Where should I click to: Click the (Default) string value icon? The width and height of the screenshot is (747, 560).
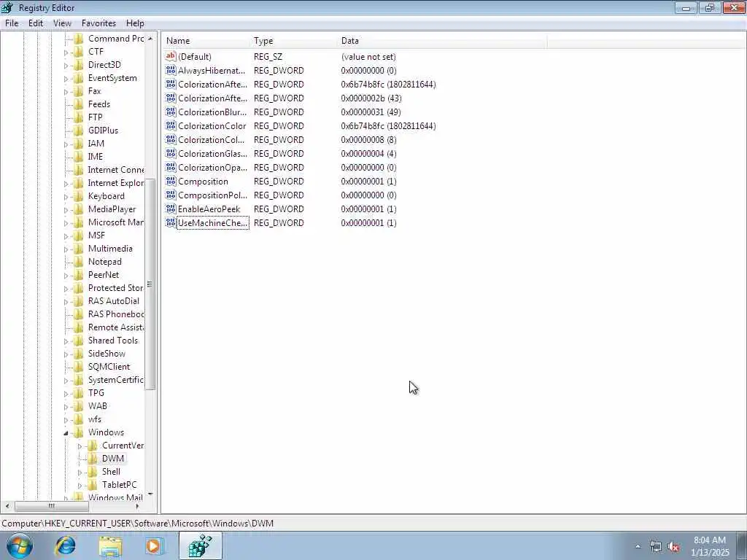click(171, 56)
